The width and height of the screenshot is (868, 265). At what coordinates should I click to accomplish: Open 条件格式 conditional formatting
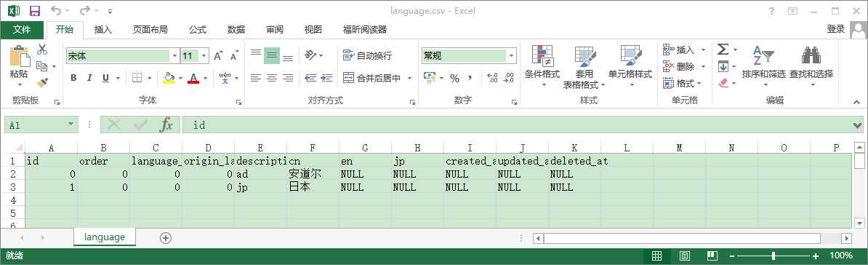(x=542, y=66)
